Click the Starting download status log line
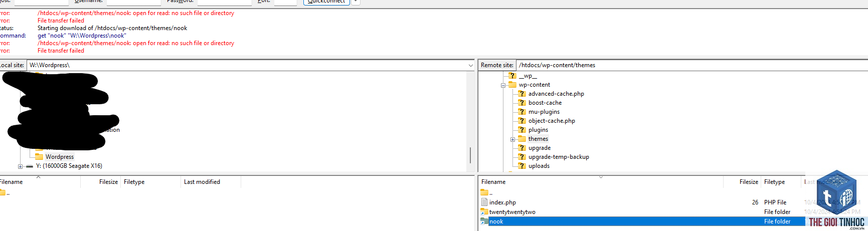 [x=112, y=28]
